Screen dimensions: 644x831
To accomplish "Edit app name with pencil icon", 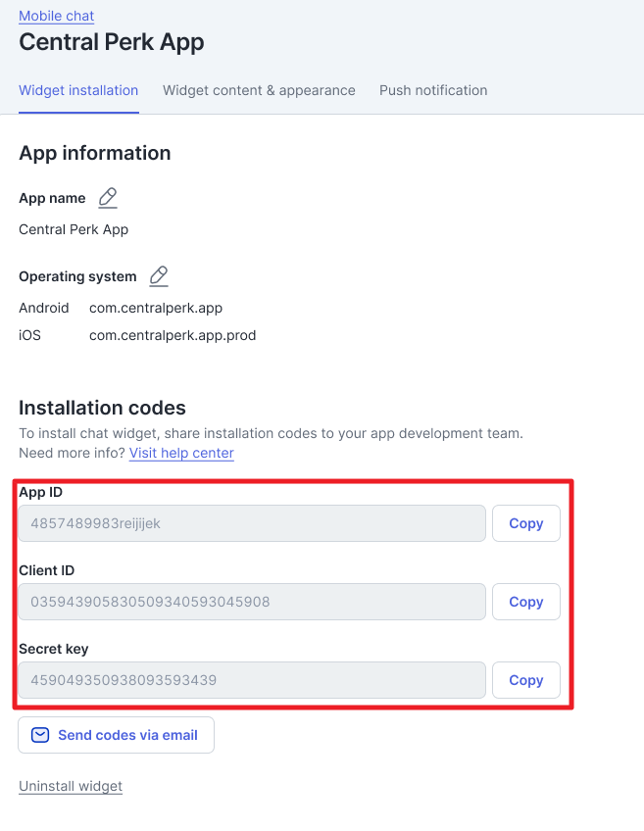I will (108, 198).
